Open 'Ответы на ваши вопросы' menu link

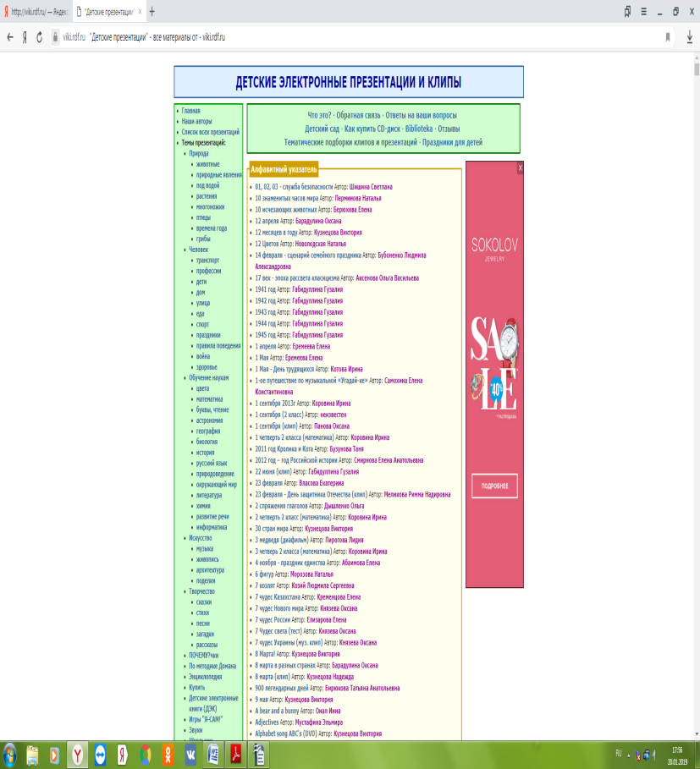tap(422, 115)
